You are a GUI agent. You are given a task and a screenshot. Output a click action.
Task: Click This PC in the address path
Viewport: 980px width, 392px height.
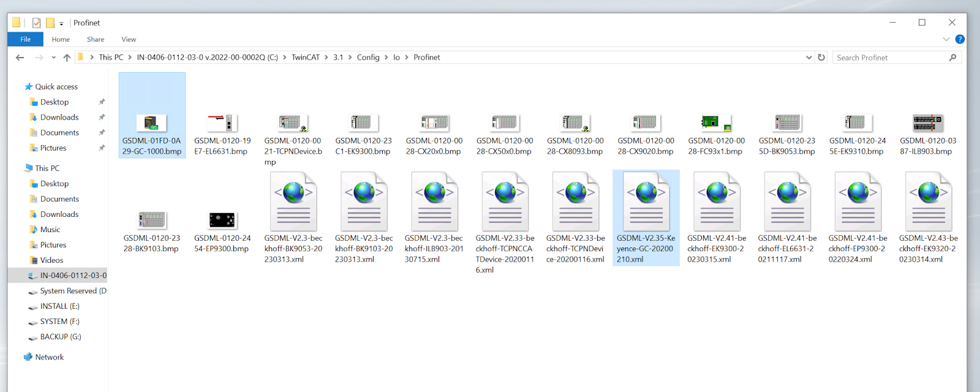point(111,58)
